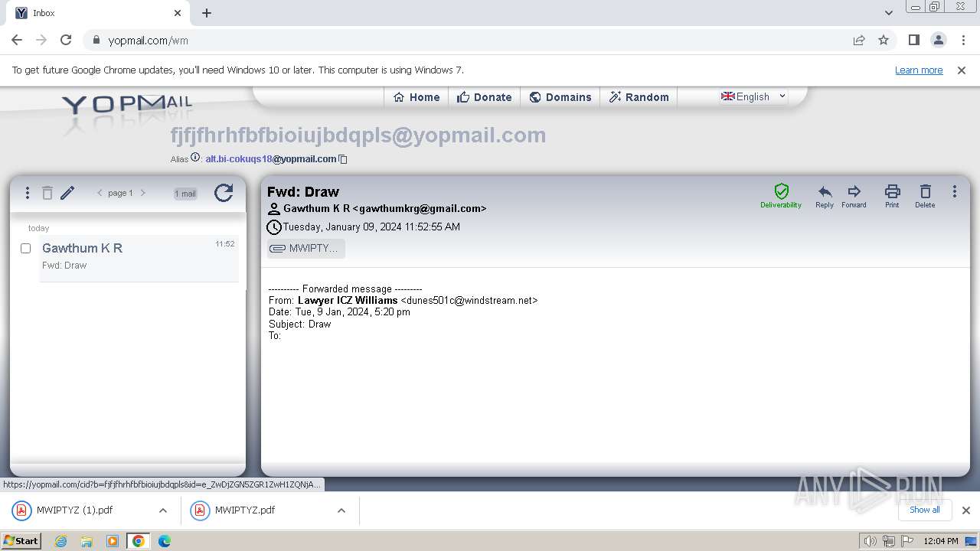
Task: Forward the Fwd: Draw email
Action: 854,196
